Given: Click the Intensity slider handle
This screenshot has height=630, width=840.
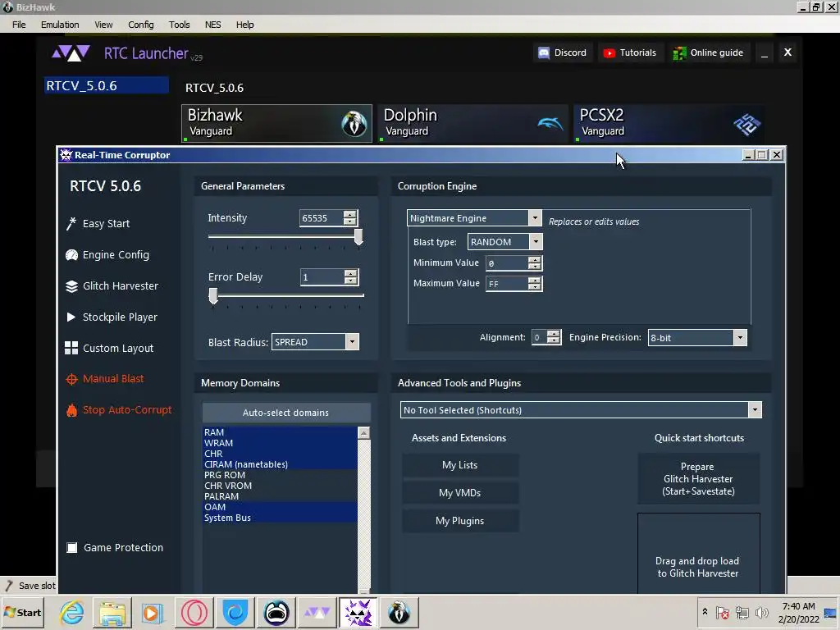Looking at the screenshot, I should [358, 236].
